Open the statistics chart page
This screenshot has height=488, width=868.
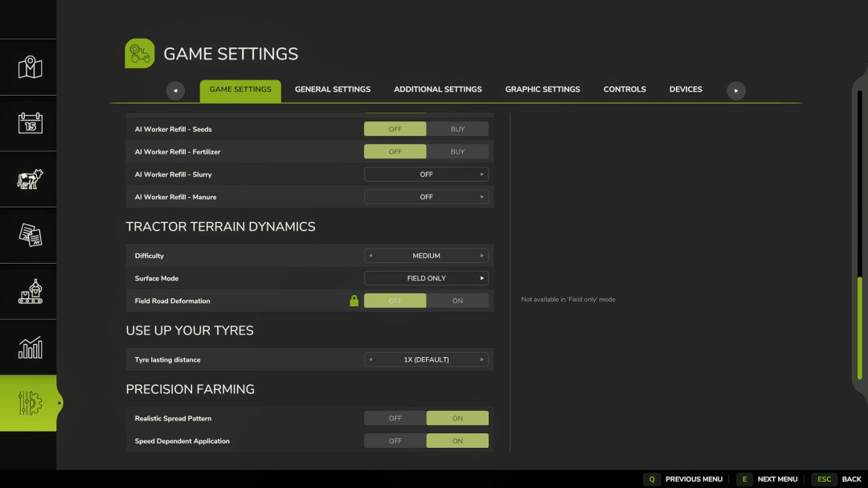pyautogui.click(x=30, y=347)
